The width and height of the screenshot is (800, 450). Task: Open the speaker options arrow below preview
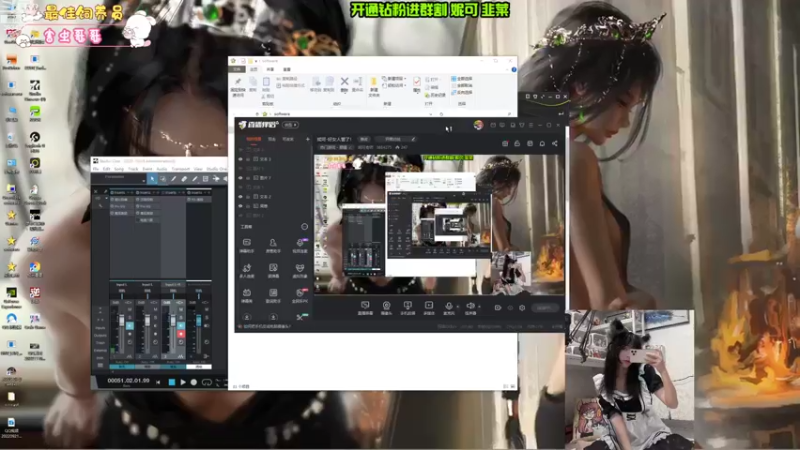(x=479, y=307)
